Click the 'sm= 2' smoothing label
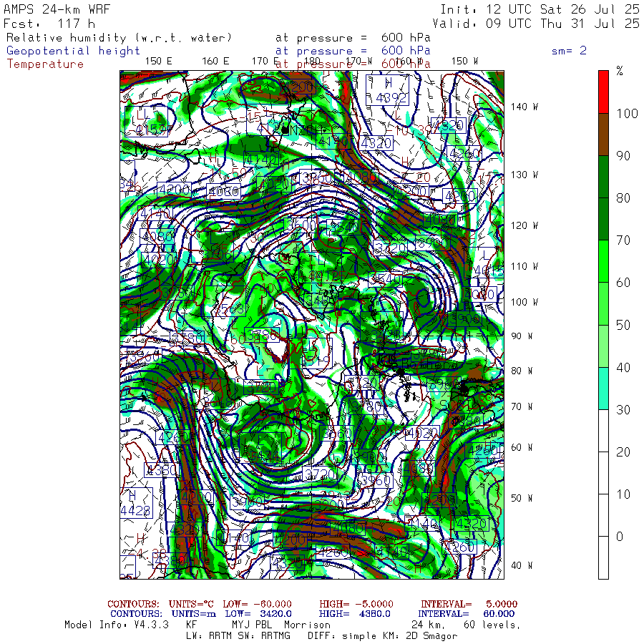The image size is (644, 644). pyautogui.click(x=569, y=51)
